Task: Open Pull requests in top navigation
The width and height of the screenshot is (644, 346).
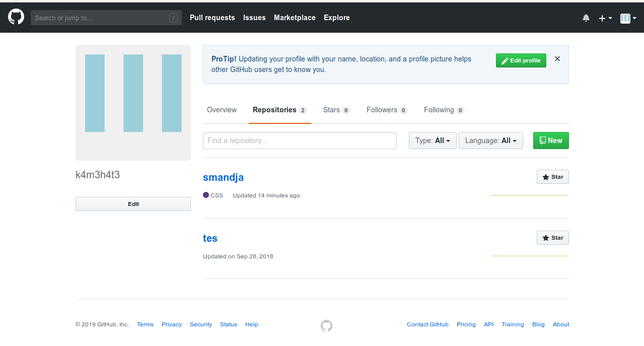Action: [x=212, y=18]
